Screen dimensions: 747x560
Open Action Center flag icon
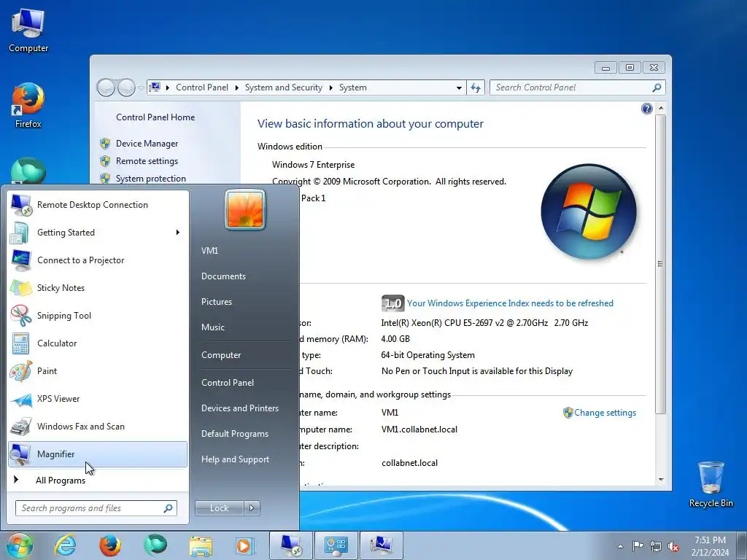tap(638, 545)
